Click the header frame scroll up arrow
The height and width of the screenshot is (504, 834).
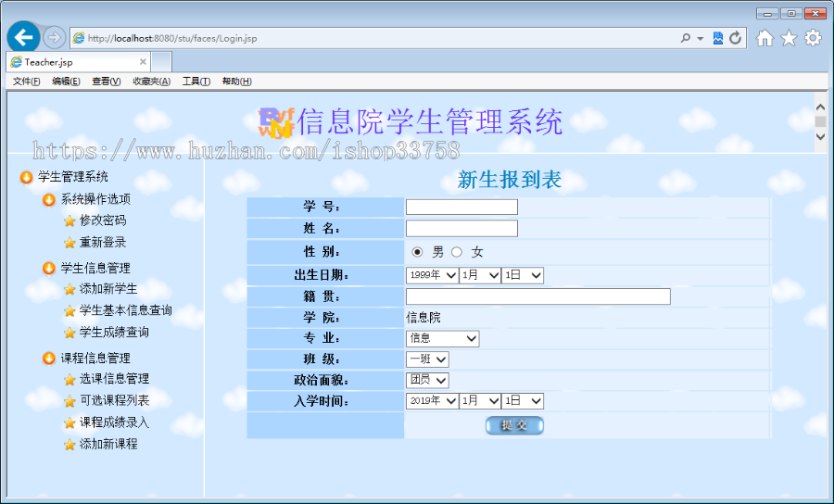821,107
